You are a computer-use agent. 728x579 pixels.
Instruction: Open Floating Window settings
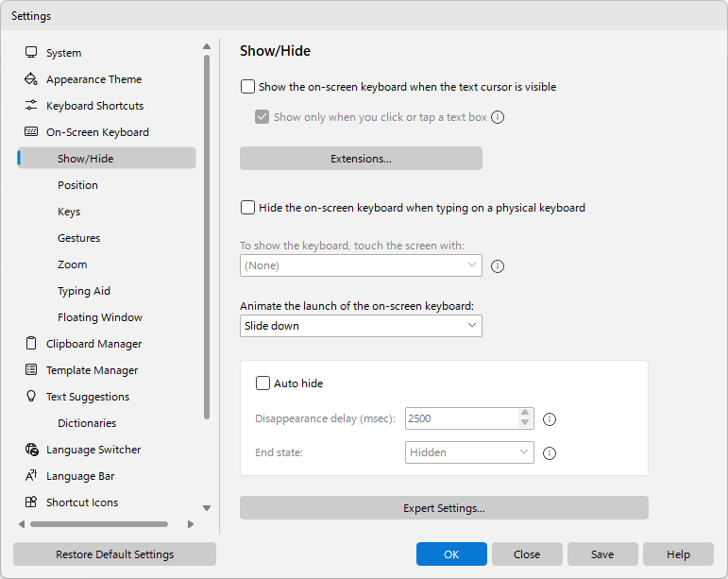click(x=100, y=317)
